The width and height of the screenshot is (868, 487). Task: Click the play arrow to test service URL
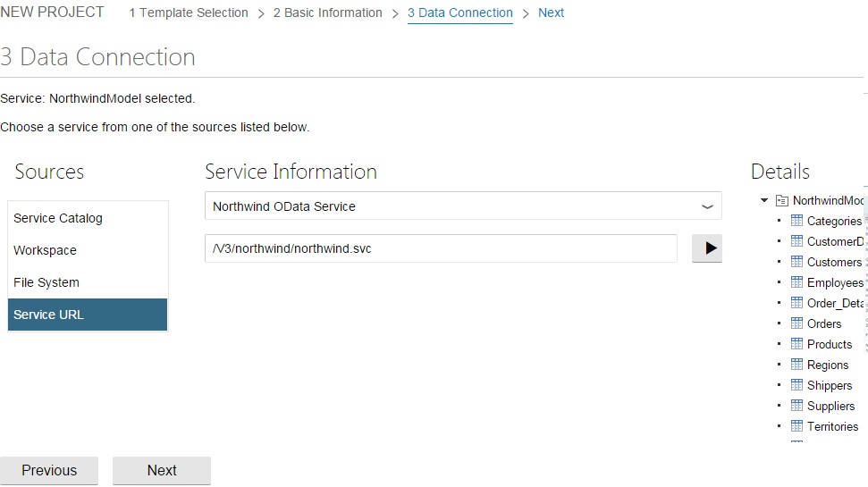point(707,249)
